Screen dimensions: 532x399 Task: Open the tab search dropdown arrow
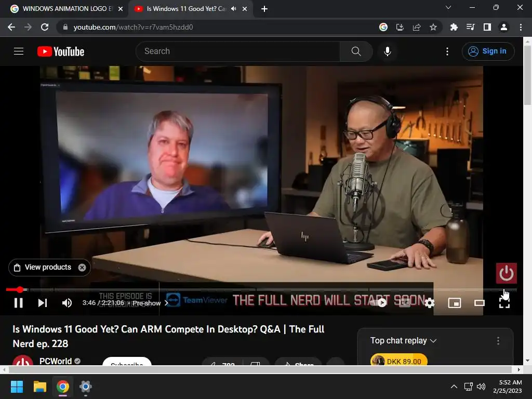[448, 7]
